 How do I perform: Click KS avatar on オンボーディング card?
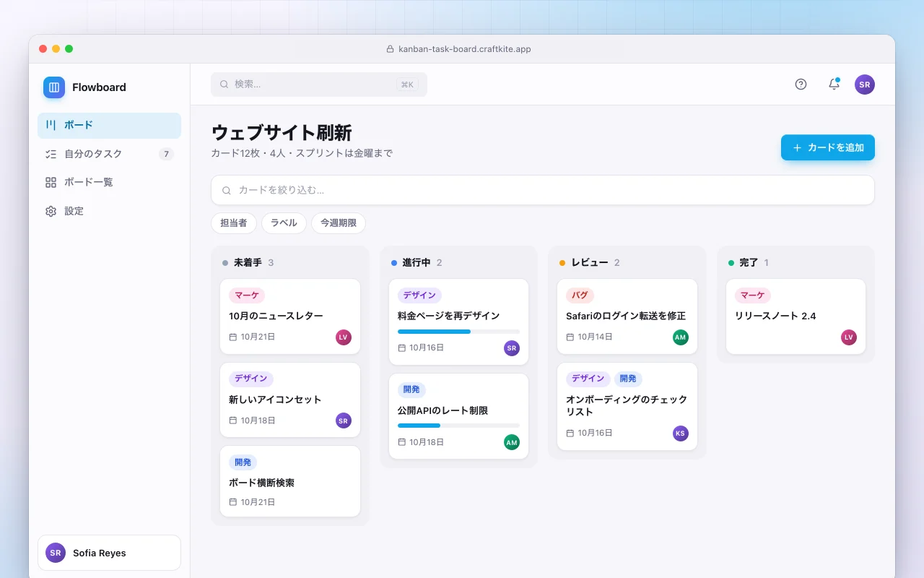(681, 433)
